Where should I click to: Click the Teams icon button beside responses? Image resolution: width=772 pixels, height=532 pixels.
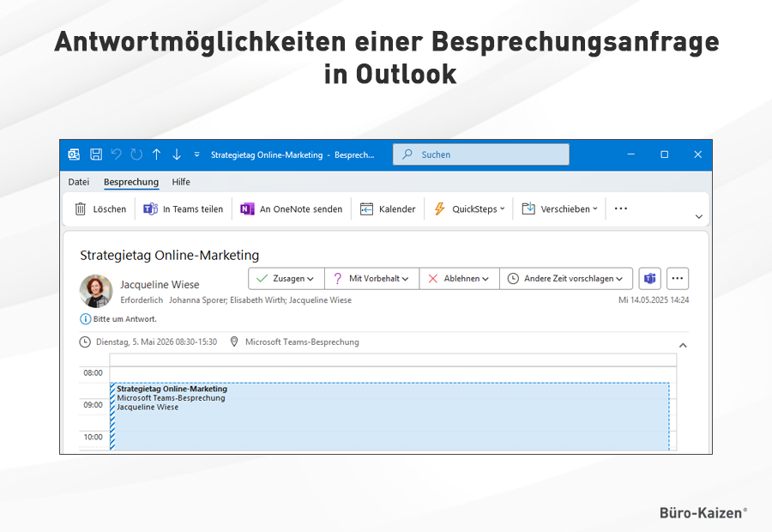(x=650, y=279)
